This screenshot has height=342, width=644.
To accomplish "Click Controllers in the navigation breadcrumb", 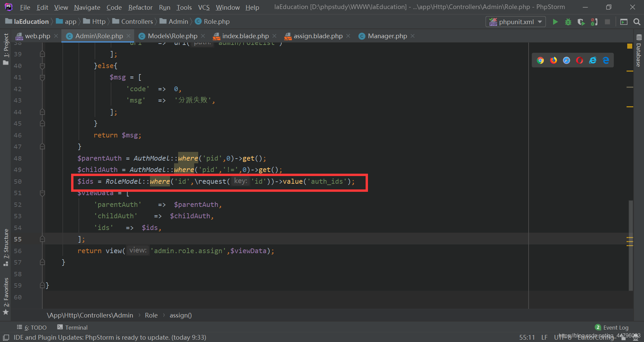I will pyautogui.click(x=133, y=21).
